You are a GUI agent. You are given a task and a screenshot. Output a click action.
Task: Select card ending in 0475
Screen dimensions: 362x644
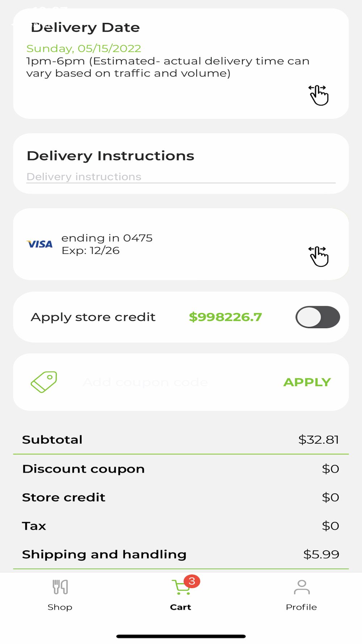click(x=107, y=238)
